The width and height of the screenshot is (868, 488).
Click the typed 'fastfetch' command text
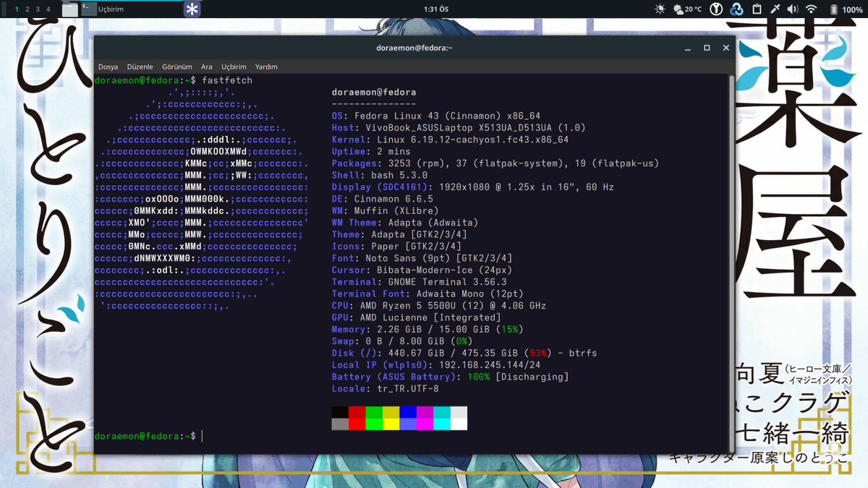pos(227,80)
